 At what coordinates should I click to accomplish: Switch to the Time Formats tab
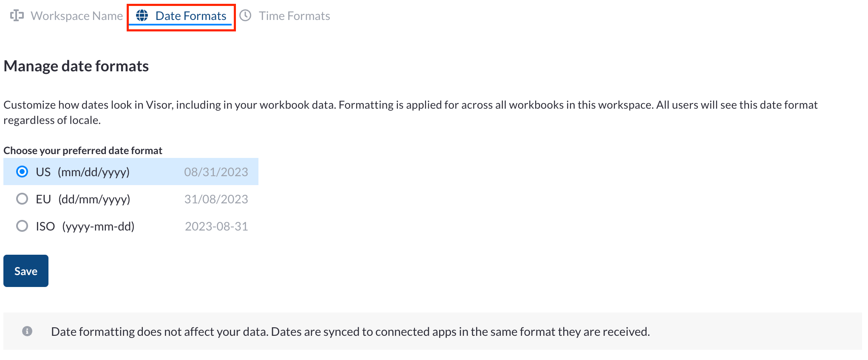294,15
